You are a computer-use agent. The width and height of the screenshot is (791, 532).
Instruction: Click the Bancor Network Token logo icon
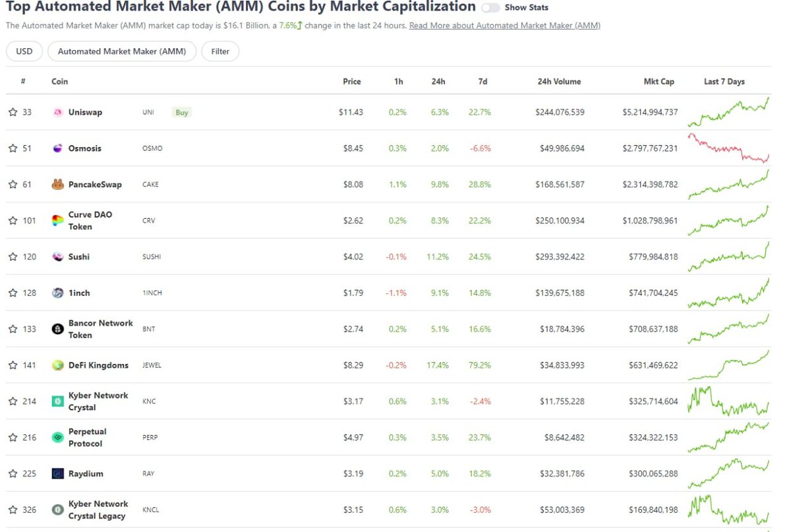tap(58, 329)
